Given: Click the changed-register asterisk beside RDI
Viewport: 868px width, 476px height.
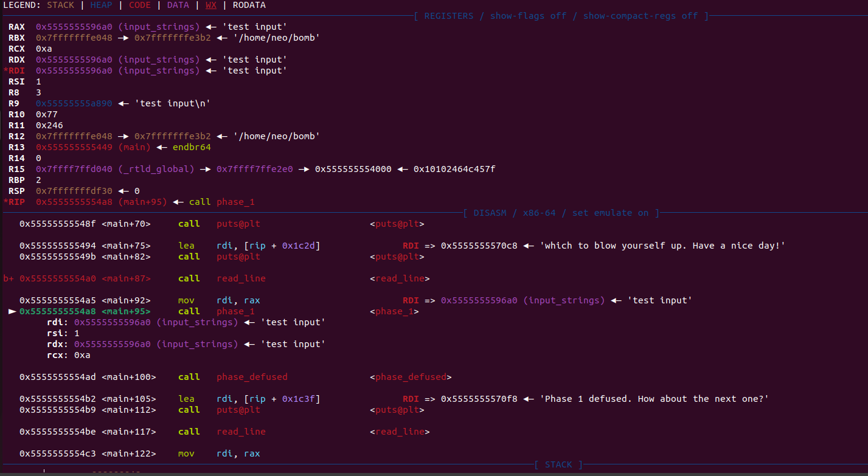Looking at the screenshot, I should point(5,71).
